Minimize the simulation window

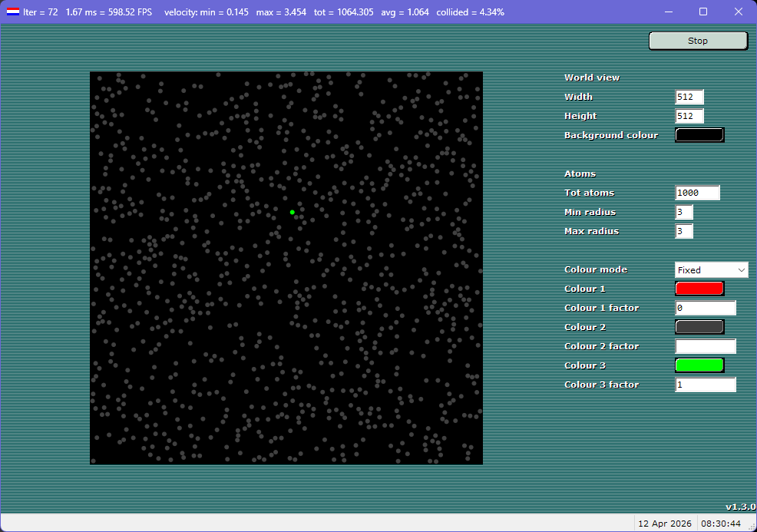[x=668, y=12]
